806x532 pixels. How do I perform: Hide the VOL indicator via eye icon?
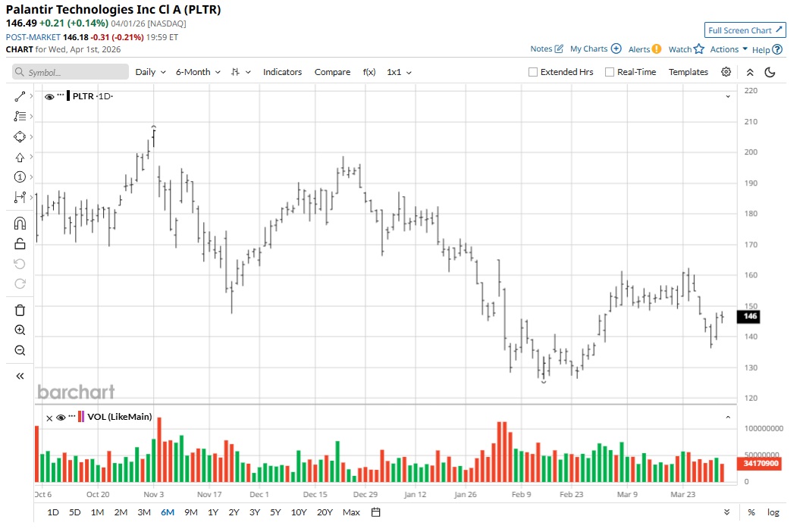(61, 418)
